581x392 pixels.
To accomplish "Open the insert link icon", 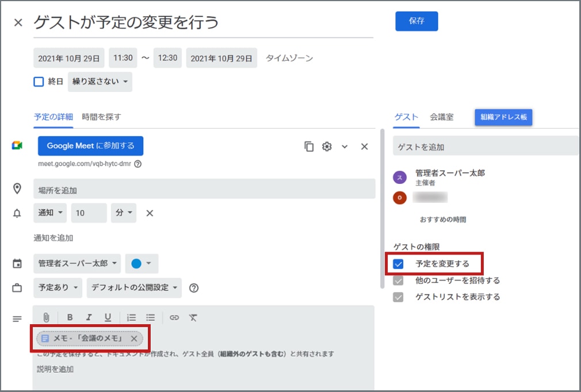I will click(x=173, y=317).
